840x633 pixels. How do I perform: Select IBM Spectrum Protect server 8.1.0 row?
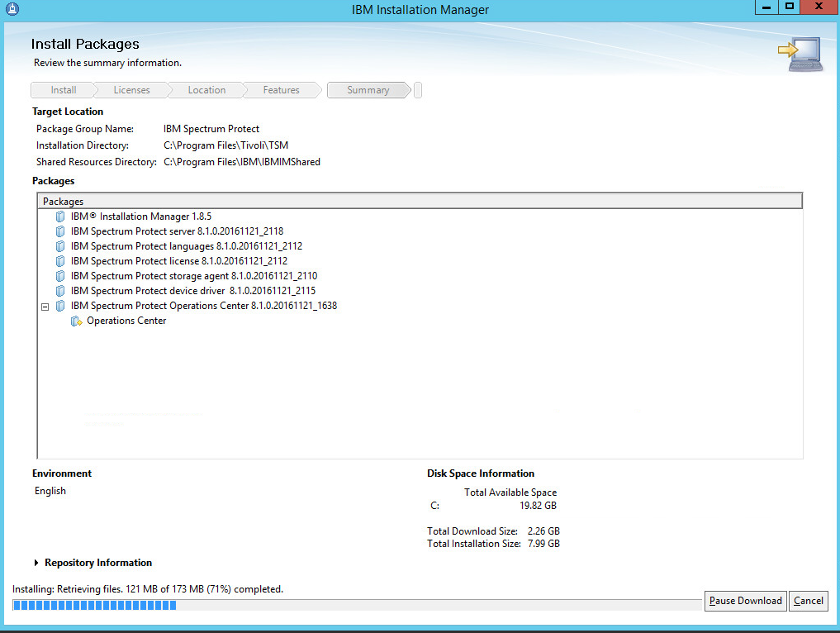point(177,231)
